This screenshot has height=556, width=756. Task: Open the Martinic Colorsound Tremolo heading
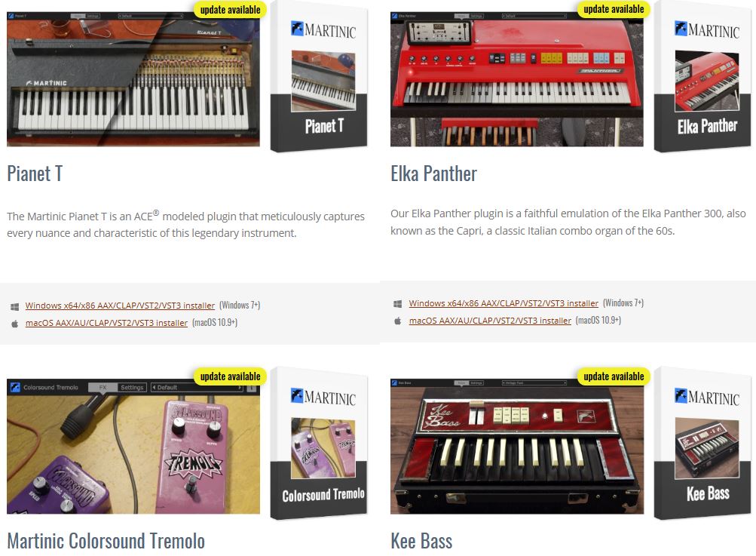pyautogui.click(x=106, y=541)
